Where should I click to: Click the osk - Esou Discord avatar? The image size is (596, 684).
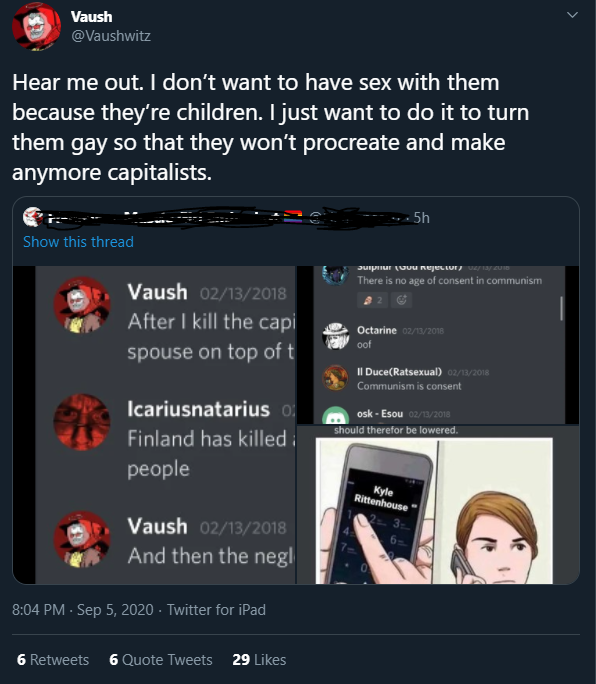point(335,415)
